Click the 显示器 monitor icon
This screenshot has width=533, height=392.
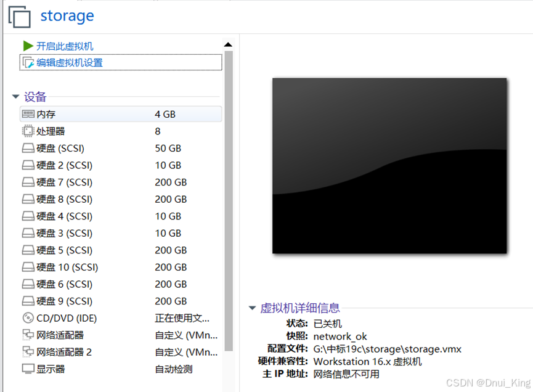(x=28, y=369)
